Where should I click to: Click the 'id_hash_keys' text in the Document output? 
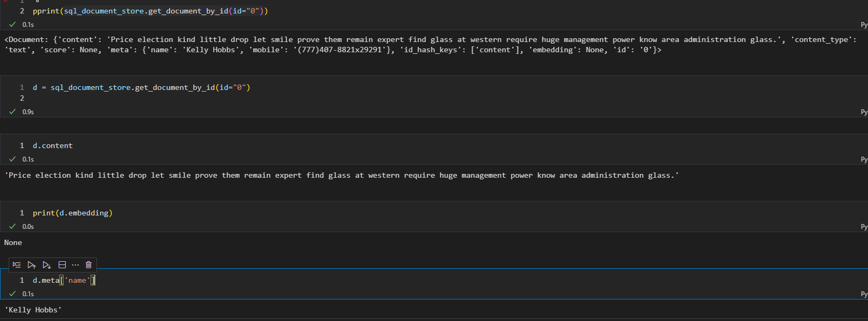pyautogui.click(x=433, y=50)
